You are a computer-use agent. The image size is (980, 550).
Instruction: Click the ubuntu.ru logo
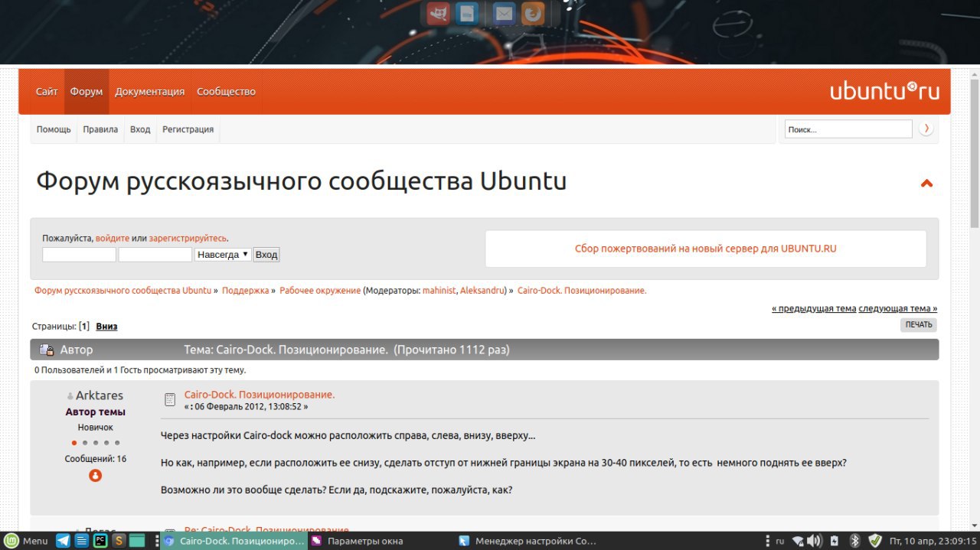pyautogui.click(x=884, y=91)
